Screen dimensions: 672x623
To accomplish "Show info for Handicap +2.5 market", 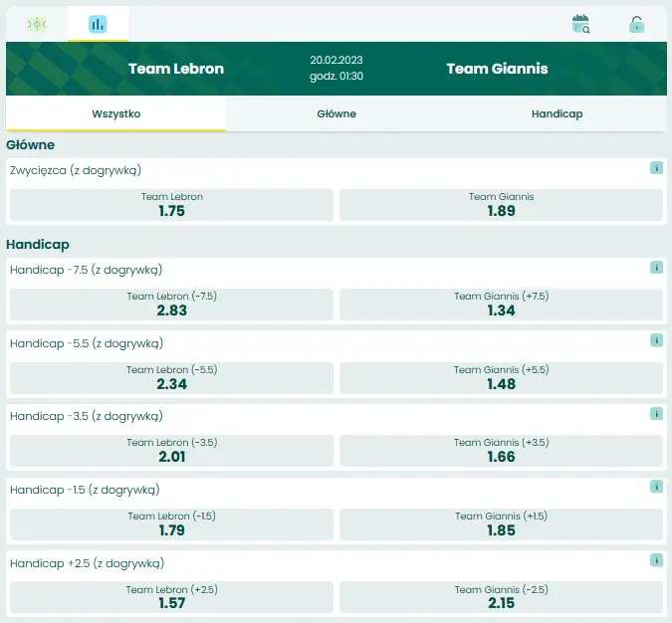I will (x=656, y=560).
